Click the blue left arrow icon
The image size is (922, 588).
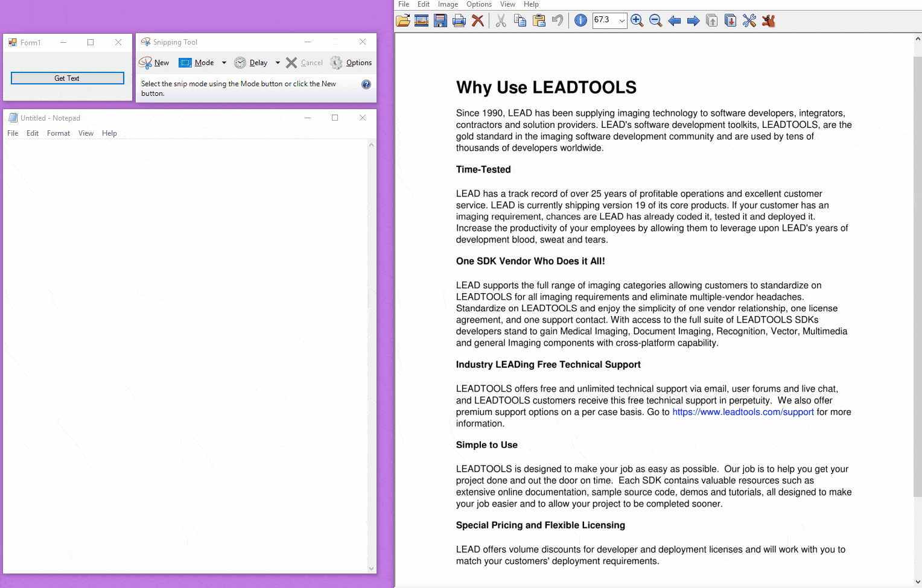675,21
